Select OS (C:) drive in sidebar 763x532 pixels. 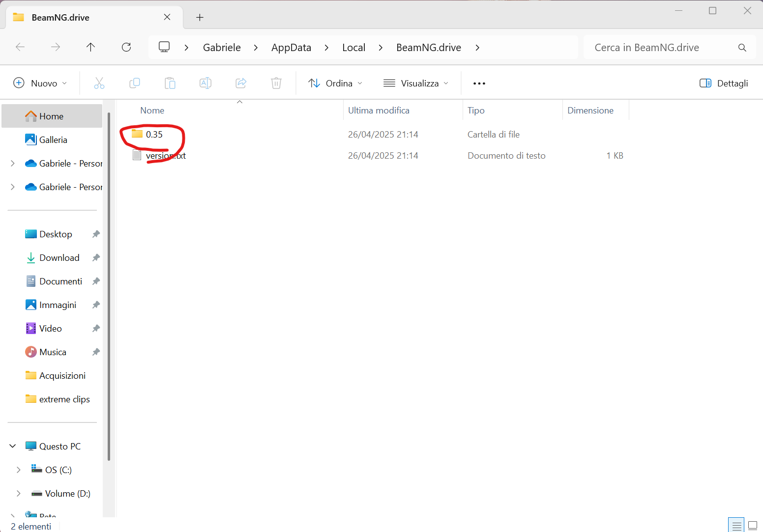[x=52, y=470]
